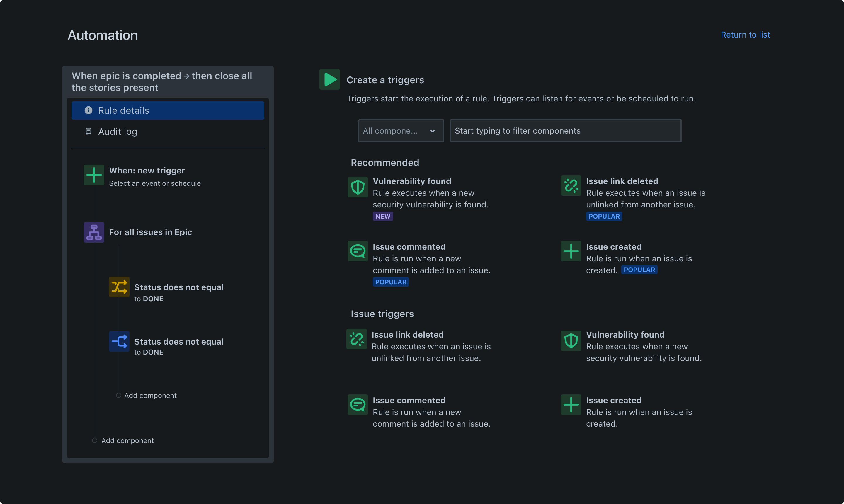Click the green play/run trigger icon

329,79
